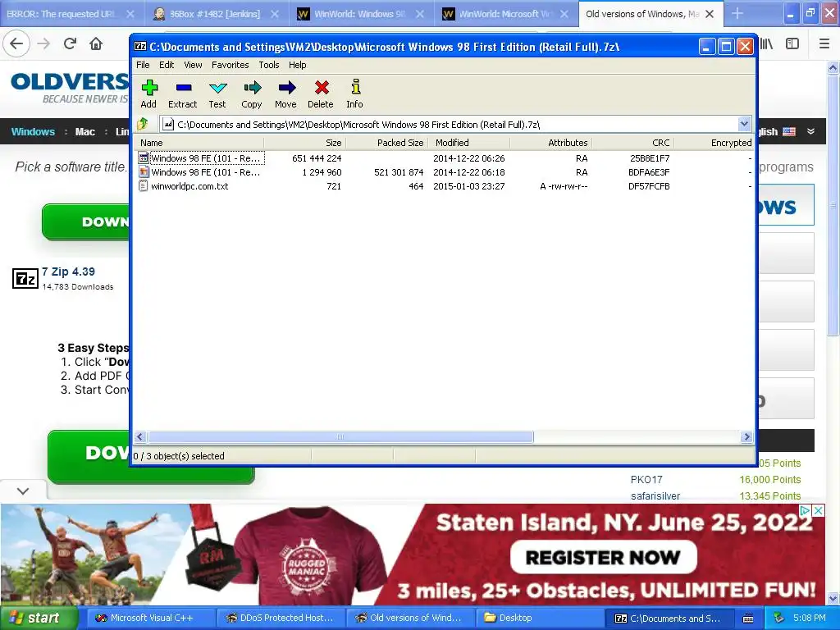This screenshot has width=840, height=630.
Task: Click the Encrypted column header
Action: tap(714, 143)
